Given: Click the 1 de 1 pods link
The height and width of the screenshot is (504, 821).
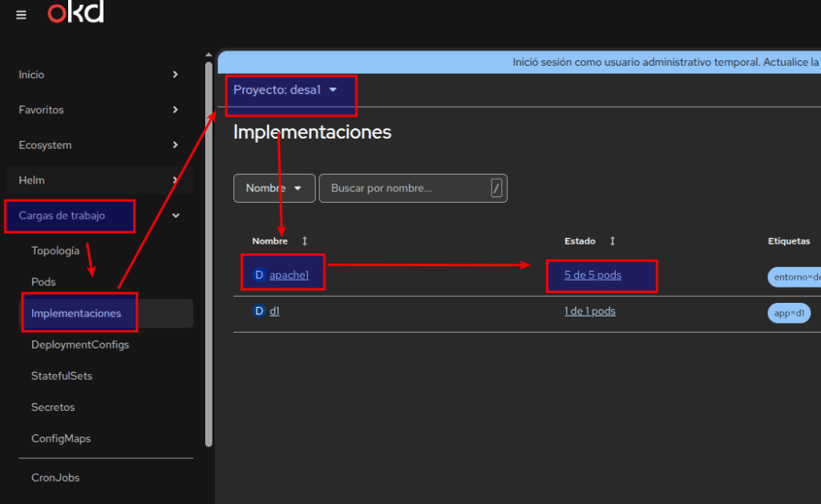Looking at the screenshot, I should tap(589, 311).
